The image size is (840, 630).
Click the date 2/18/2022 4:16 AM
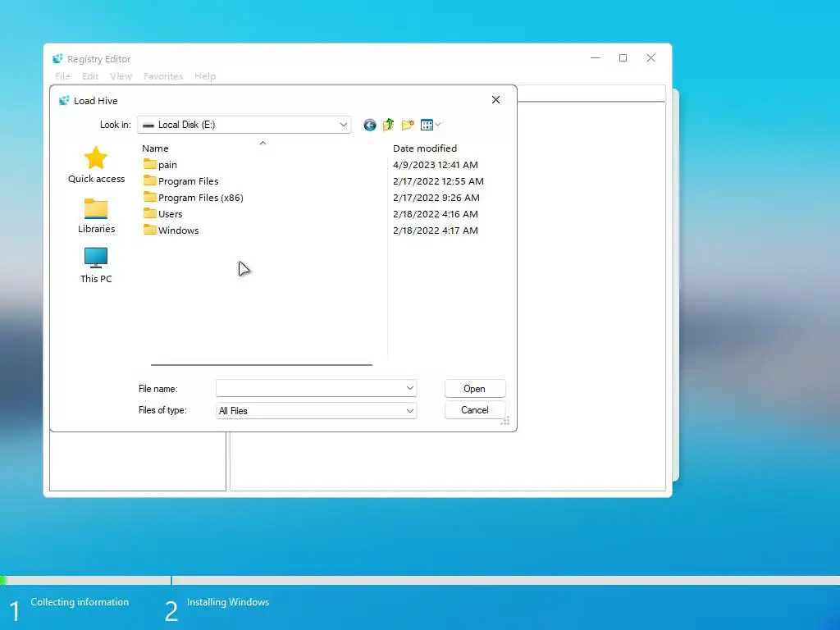point(436,214)
